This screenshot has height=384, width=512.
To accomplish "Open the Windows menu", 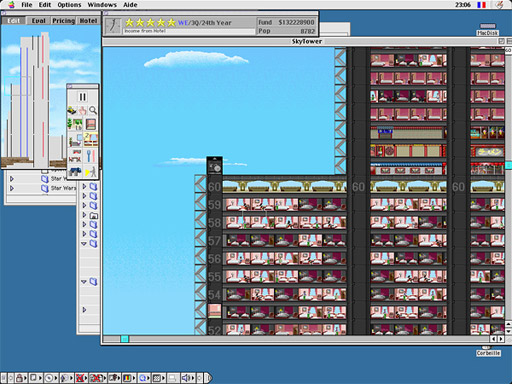I will pyautogui.click(x=102, y=5).
